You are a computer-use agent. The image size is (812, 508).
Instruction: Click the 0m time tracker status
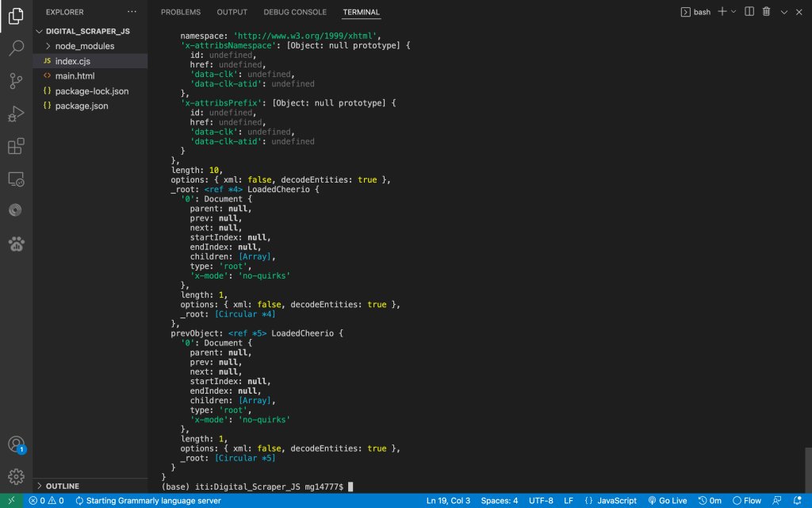click(x=710, y=501)
